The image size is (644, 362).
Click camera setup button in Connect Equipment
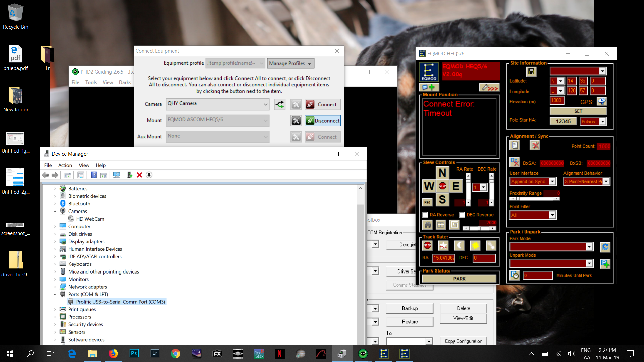pyautogui.click(x=296, y=104)
